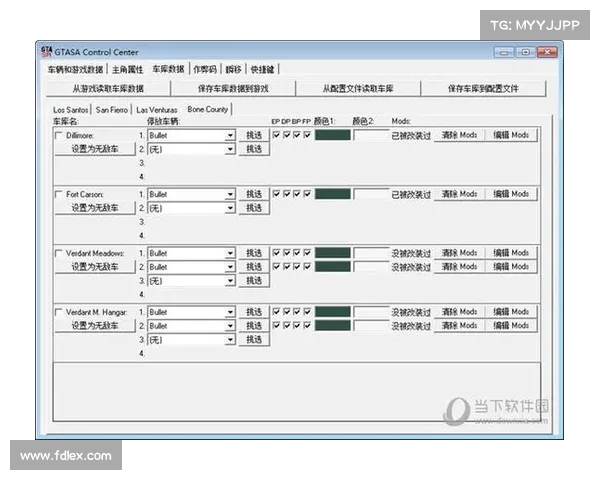600x480 pixels.
Task: Click the empty log area at bottom
Action: point(297,392)
